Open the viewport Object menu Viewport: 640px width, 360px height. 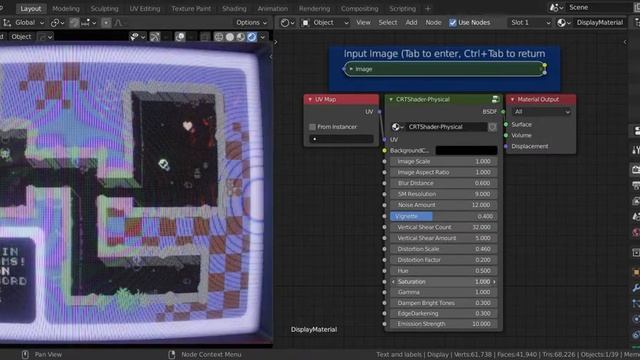[x=21, y=37]
